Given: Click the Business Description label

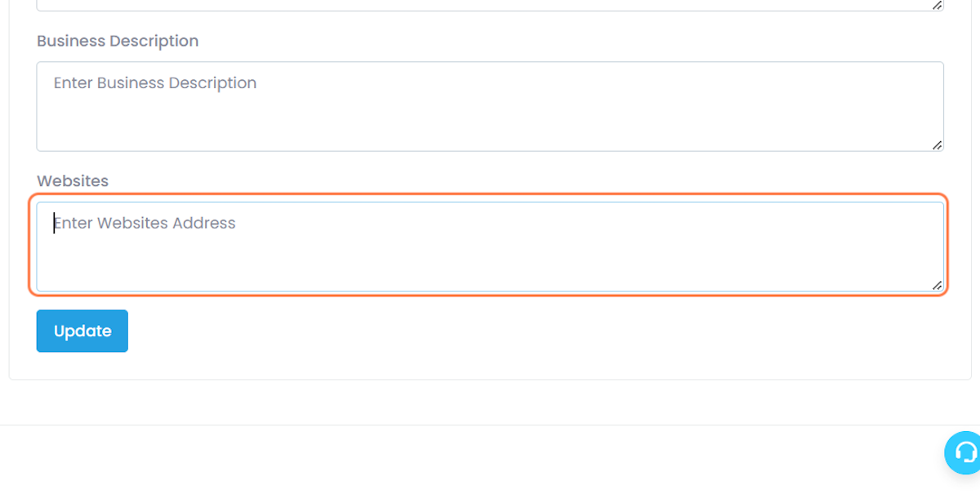Looking at the screenshot, I should tap(118, 41).
